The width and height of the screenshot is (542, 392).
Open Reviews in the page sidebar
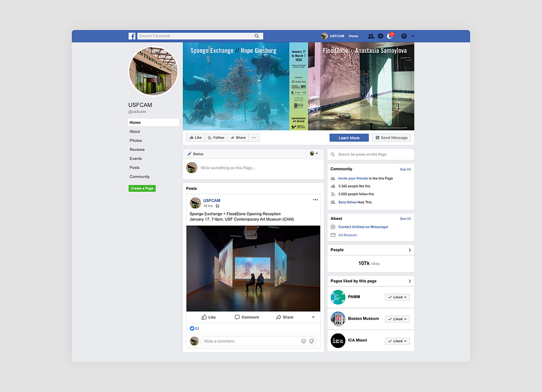click(137, 149)
